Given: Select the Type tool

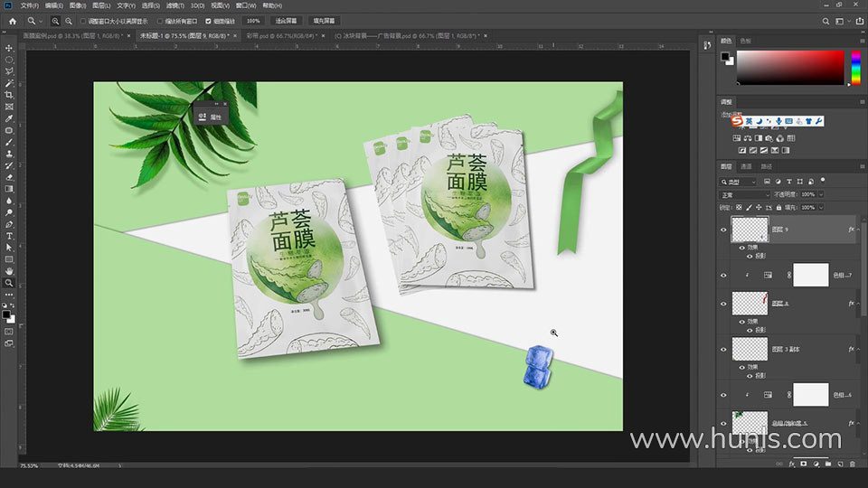Looking at the screenshot, I should 9,236.
